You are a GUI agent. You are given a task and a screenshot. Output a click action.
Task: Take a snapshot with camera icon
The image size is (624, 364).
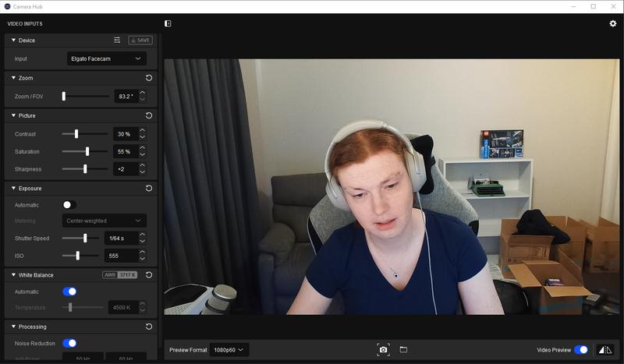coord(383,350)
